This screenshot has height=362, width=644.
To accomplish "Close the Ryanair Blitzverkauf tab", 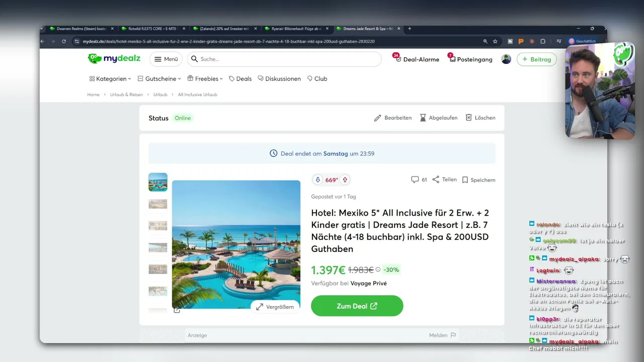I will tap(327, 29).
